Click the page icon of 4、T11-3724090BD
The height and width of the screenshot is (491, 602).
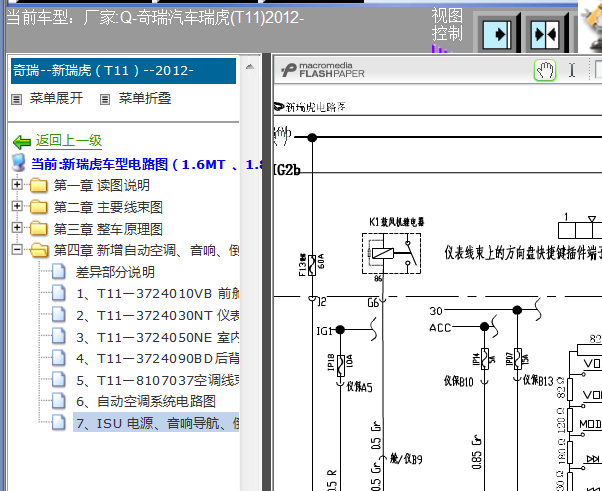click(58, 357)
